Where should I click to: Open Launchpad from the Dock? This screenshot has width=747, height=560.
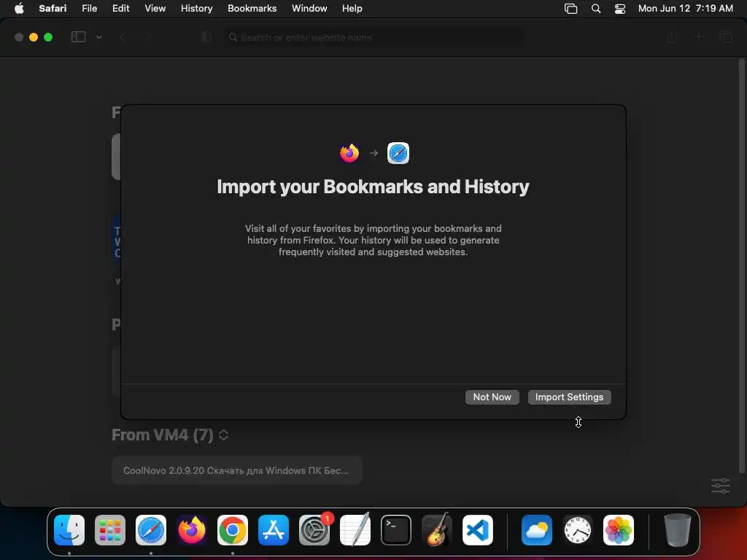coord(110,530)
